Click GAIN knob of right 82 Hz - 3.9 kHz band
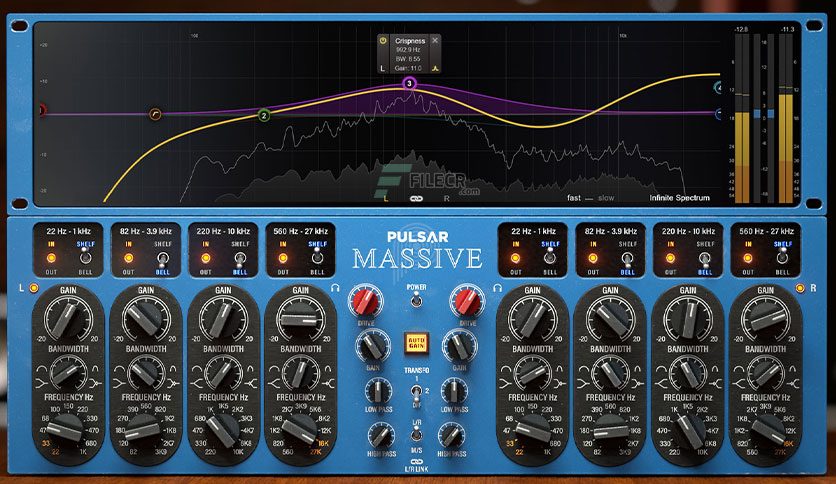Viewport: 836px width, 484px height. (610, 319)
